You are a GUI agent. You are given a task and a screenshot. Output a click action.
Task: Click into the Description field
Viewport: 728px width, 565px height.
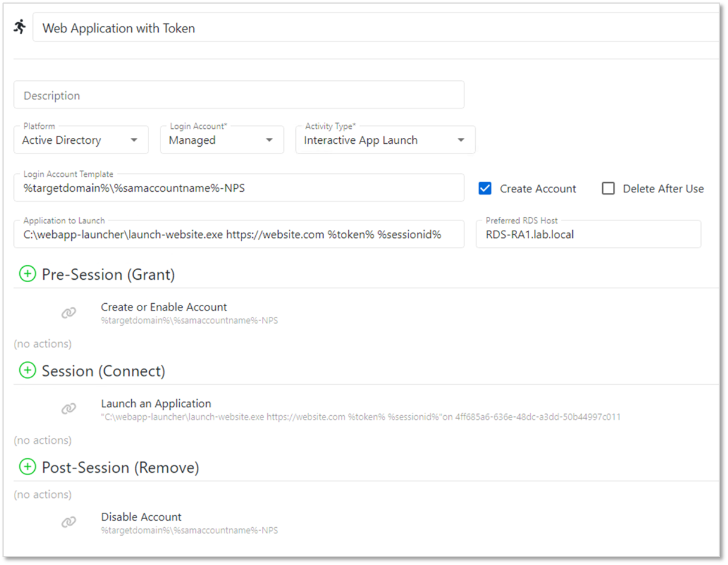coord(239,95)
